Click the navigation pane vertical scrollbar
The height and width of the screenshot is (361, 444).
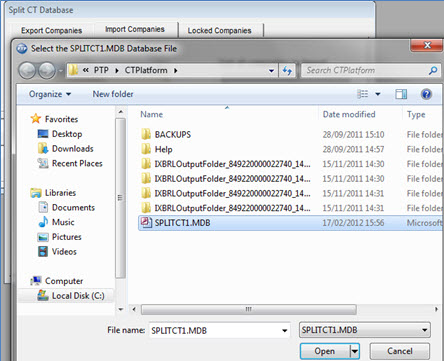point(121,198)
